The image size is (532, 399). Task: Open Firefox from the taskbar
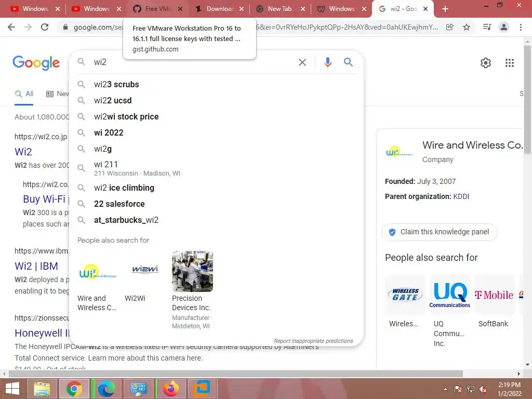(x=170, y=389)
